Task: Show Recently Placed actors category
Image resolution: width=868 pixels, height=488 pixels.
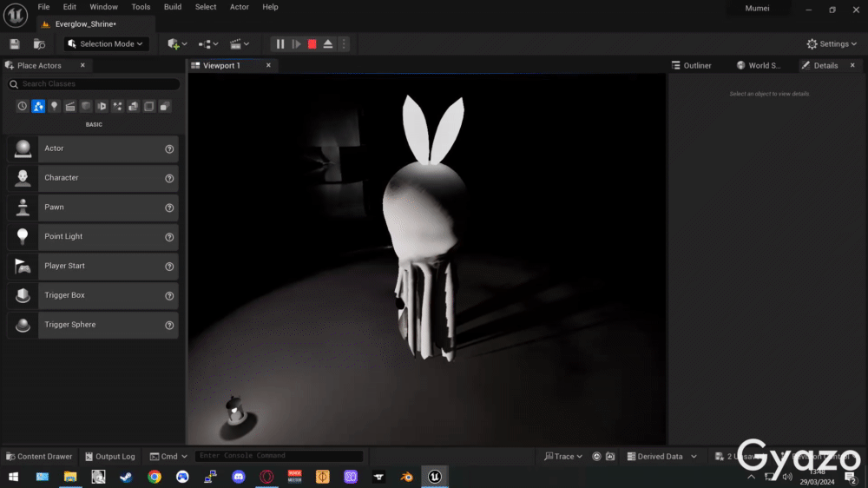Action: pos(23,106)
